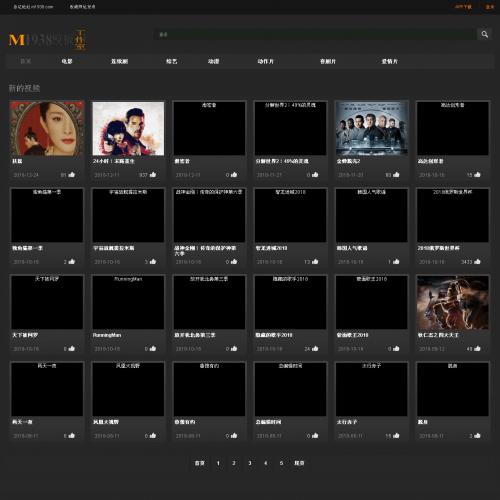The image size is (500, 500).
Task: Like the 分解世界2:49%的灵魂 video
Action: coord(315,174)
